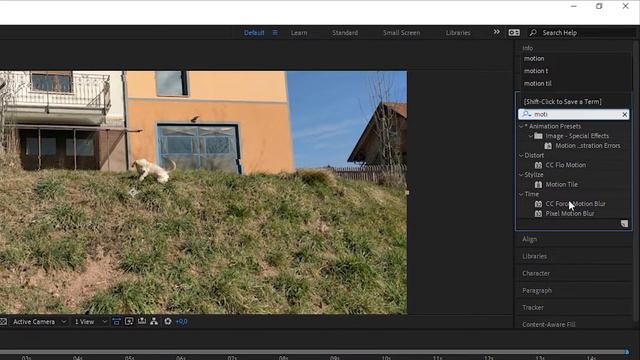This screenshot has width=640, height=360.
Task: Click the 09s mark on the time ruler
Action: coord(335,358)
